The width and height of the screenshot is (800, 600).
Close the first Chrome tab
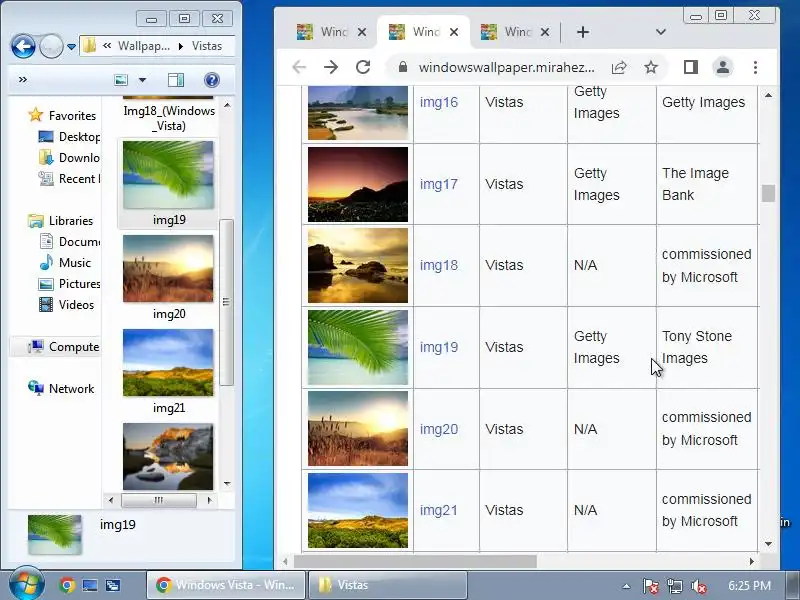click(x=362, y=32)
